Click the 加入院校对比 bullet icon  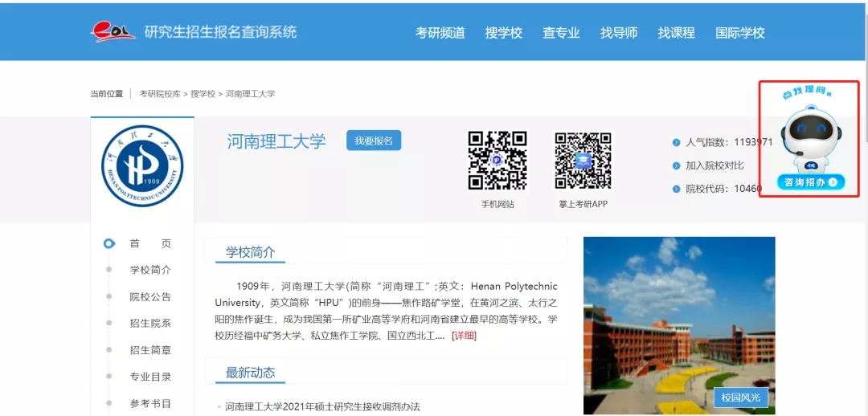(x=676, y=166)
